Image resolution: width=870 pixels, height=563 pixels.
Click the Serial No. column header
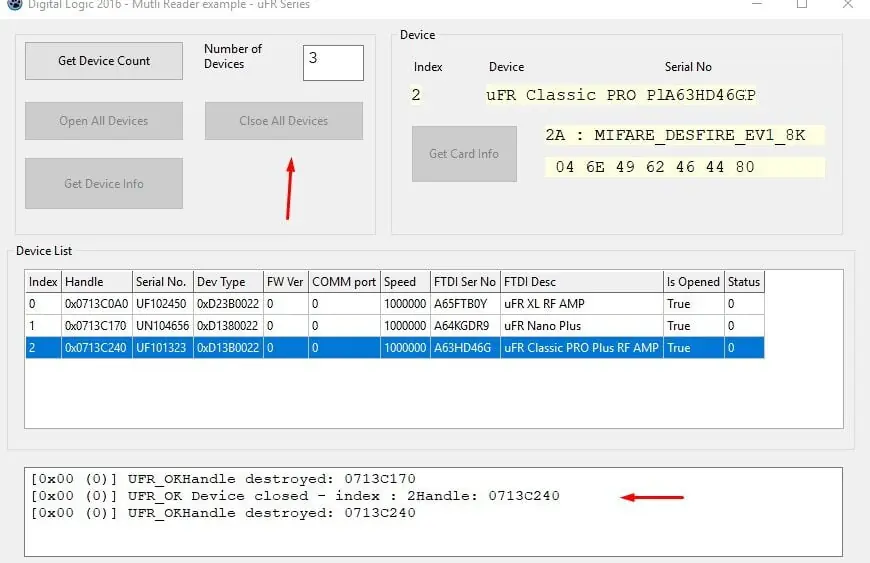tap(163, 282)
